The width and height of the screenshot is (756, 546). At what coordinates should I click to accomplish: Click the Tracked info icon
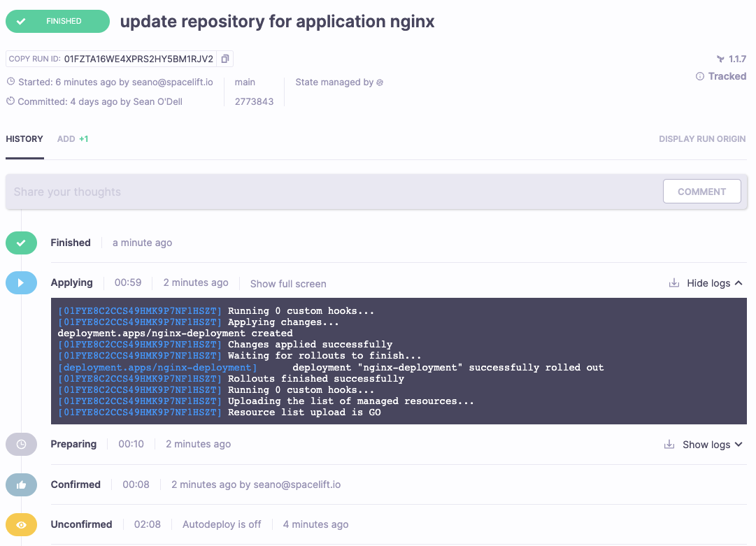pos(699,76)
